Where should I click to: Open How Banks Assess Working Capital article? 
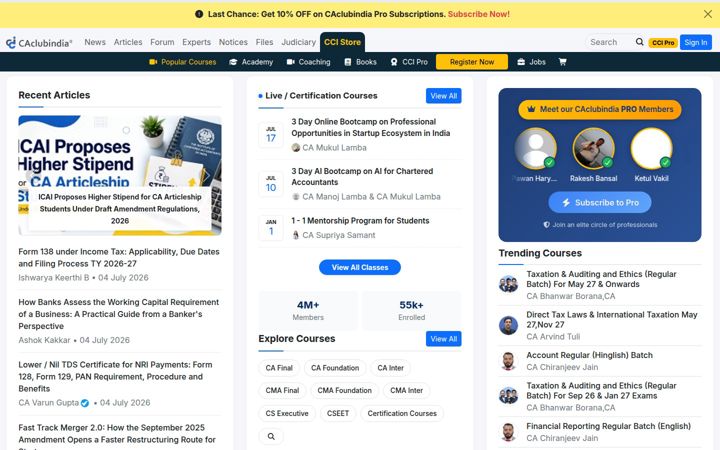pyautogui.click(x=119, y=314)
